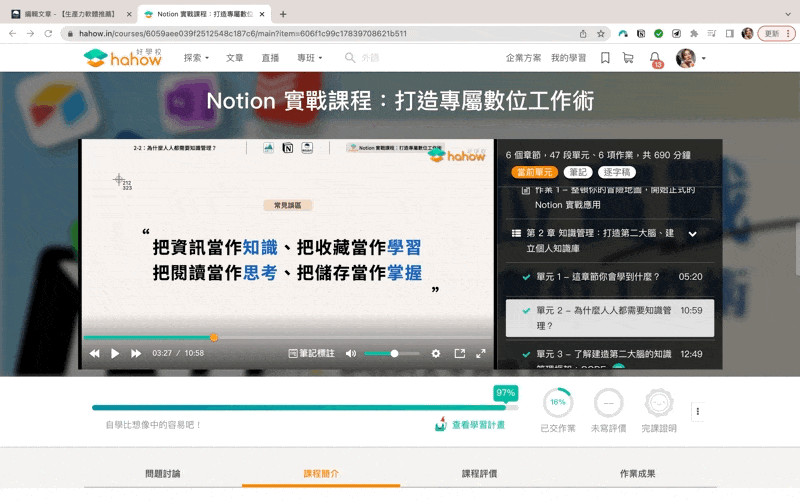This screenshot has height=500, width=800.
Task: Open the bookmarks icon in header
Action: (x=605, y=58)
